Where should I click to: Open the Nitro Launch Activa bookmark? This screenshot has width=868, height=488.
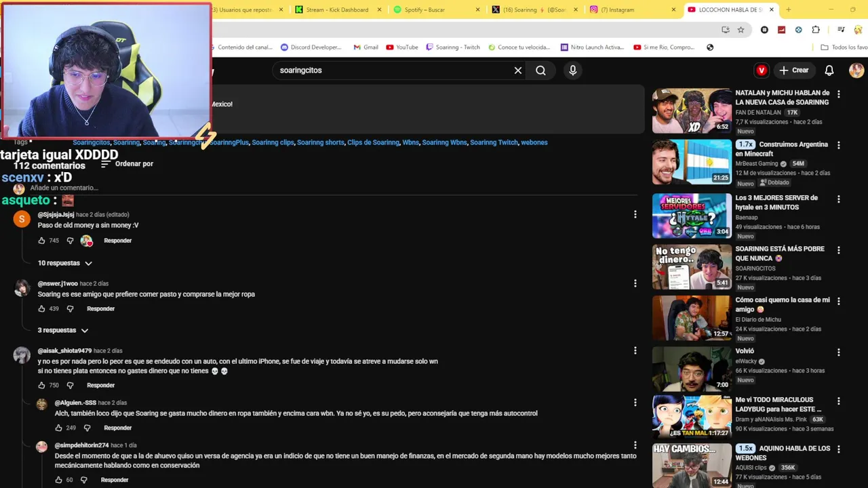591,47
